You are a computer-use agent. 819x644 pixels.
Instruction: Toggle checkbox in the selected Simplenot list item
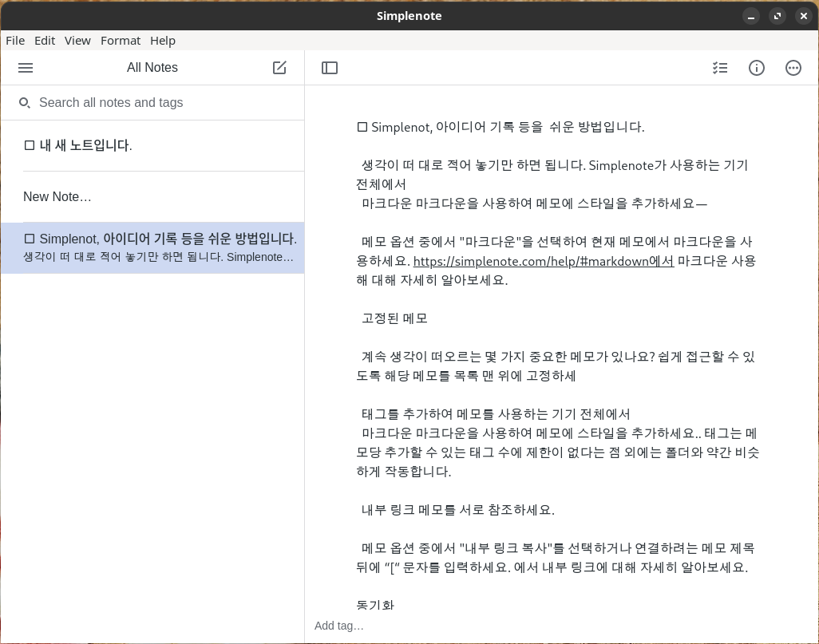click(30, 239)
